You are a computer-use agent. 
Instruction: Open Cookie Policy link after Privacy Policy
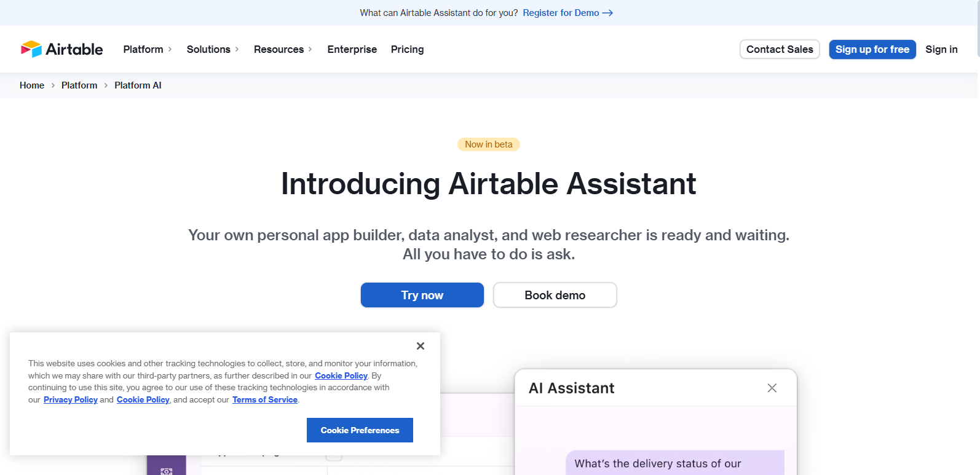[x=143, y=399]
